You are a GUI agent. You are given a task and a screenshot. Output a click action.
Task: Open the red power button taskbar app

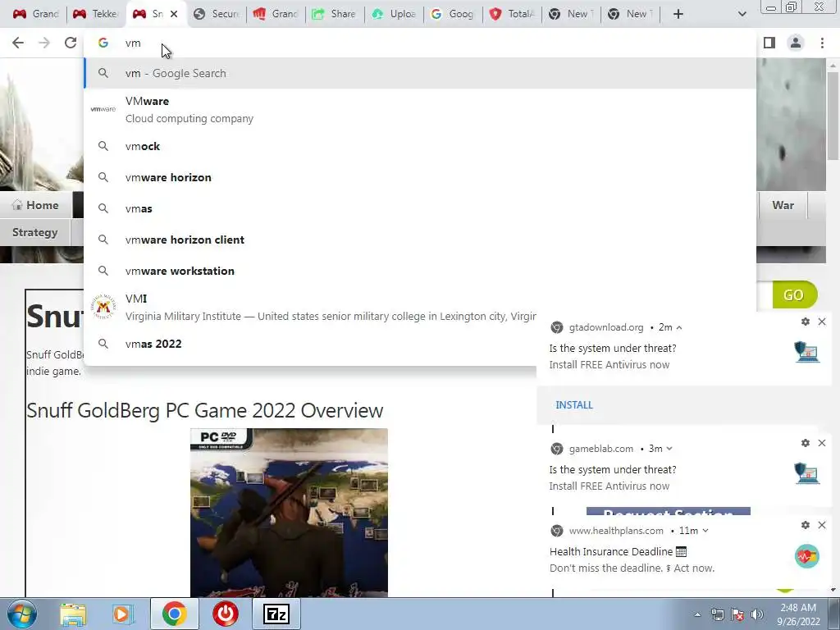pyautogui.click(x=226, y=614)
